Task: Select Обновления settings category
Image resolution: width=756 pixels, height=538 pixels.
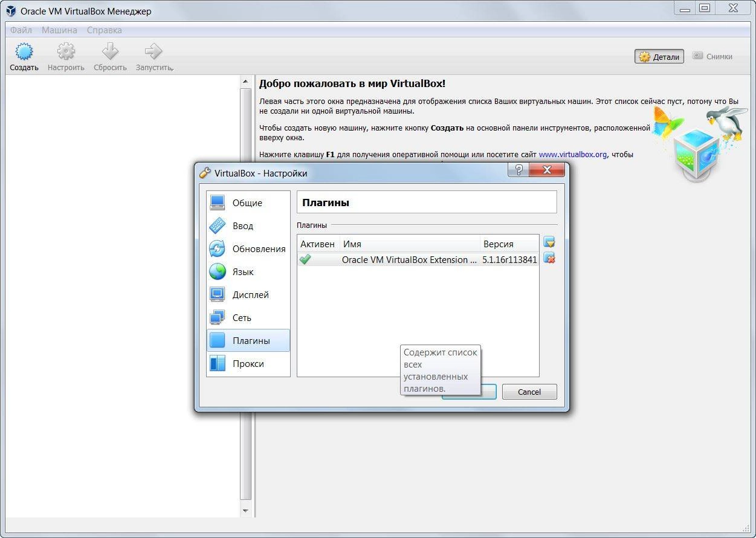Action: 248,248
